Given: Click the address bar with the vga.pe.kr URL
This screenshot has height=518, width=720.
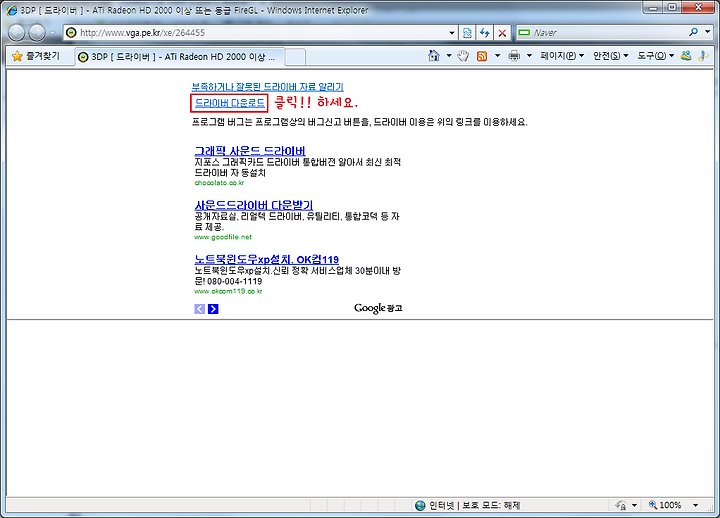Looking at the screenshot, I should click(x=257, y=33).
